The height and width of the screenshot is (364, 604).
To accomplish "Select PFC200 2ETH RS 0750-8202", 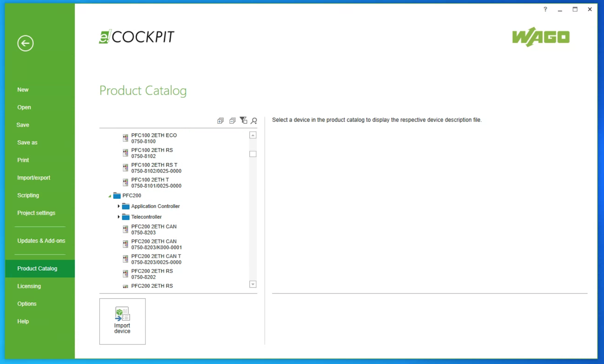I will click(x=152, y=274).
